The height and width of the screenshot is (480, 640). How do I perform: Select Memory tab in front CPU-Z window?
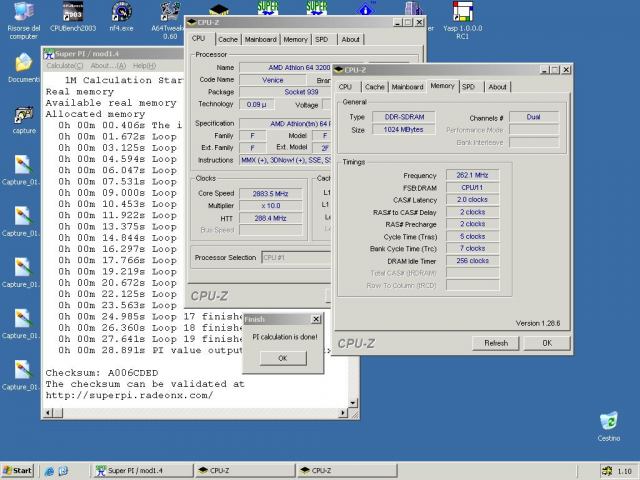coord(442,86)
